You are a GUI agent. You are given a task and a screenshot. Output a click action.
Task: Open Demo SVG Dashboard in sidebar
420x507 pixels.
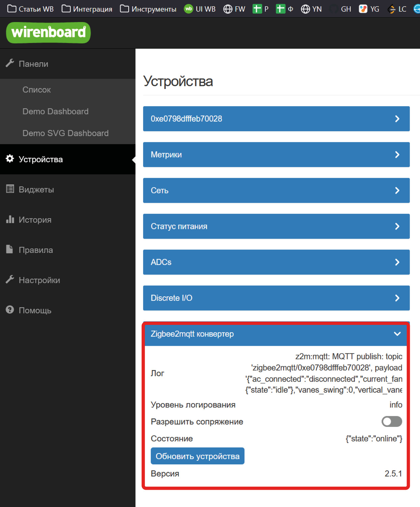click(65, 133)
